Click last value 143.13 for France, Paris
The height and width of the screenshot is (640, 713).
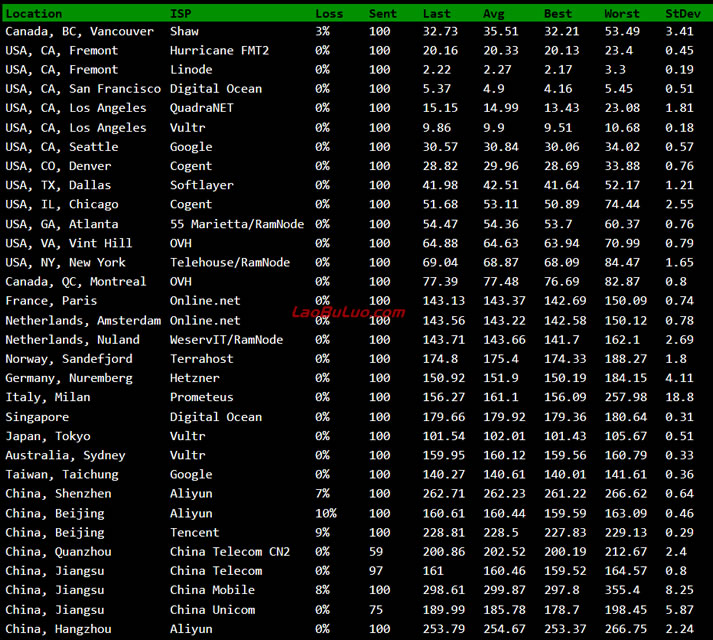click(444, 300)
